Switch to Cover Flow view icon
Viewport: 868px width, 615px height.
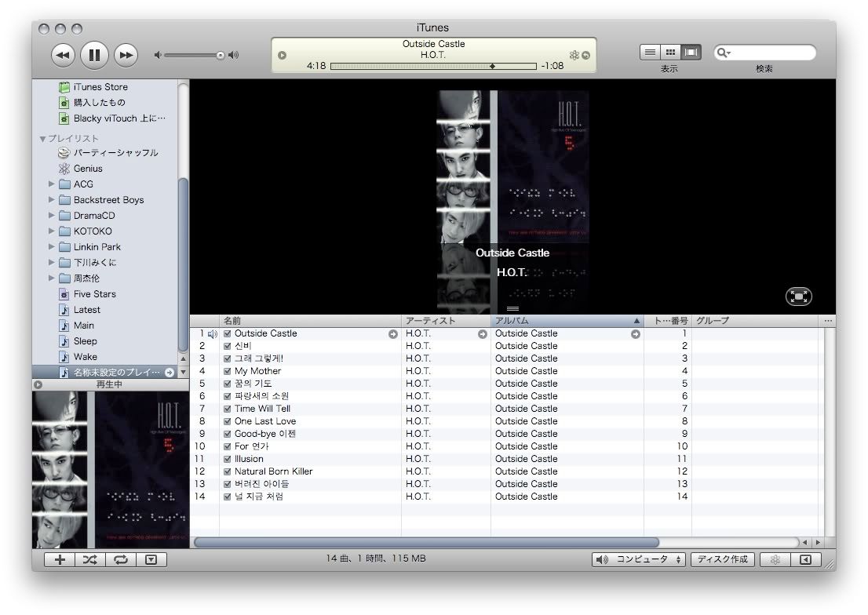[691, 52]
